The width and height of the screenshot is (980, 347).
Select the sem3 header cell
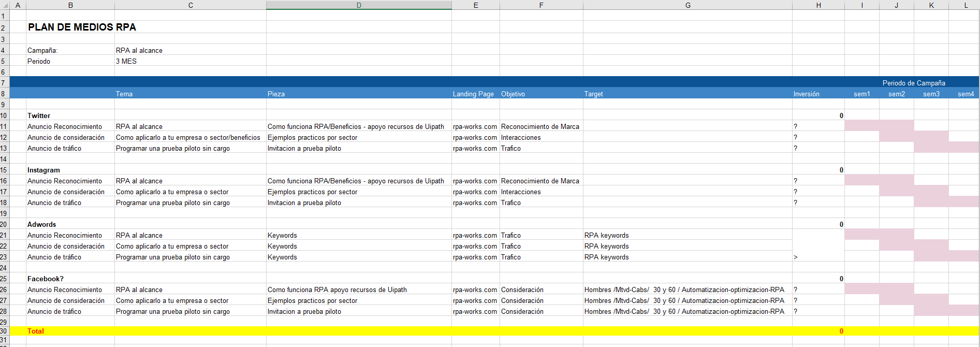(931, 94)
